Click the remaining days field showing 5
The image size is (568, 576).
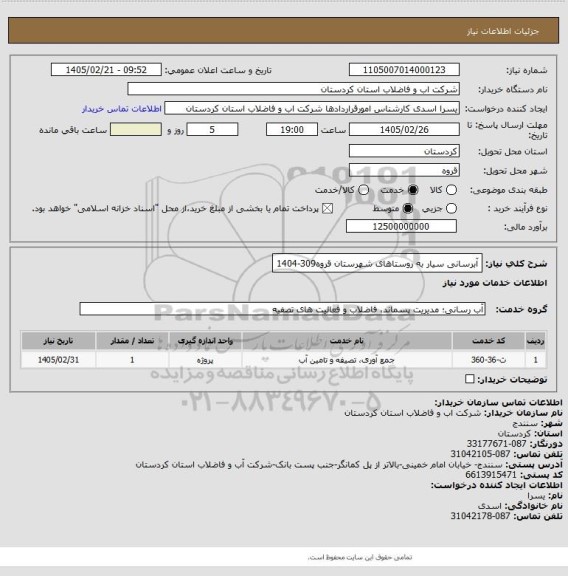tap(212, 130)
